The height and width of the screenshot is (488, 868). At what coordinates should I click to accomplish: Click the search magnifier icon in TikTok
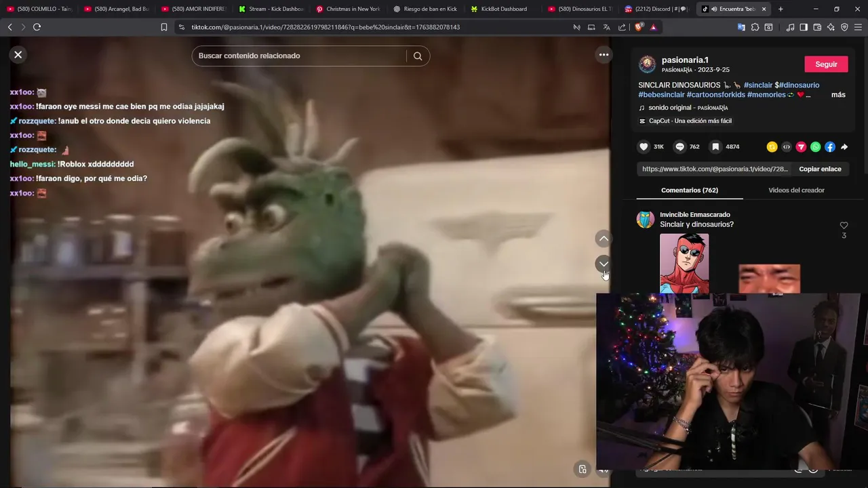click(x=418, y=56)
